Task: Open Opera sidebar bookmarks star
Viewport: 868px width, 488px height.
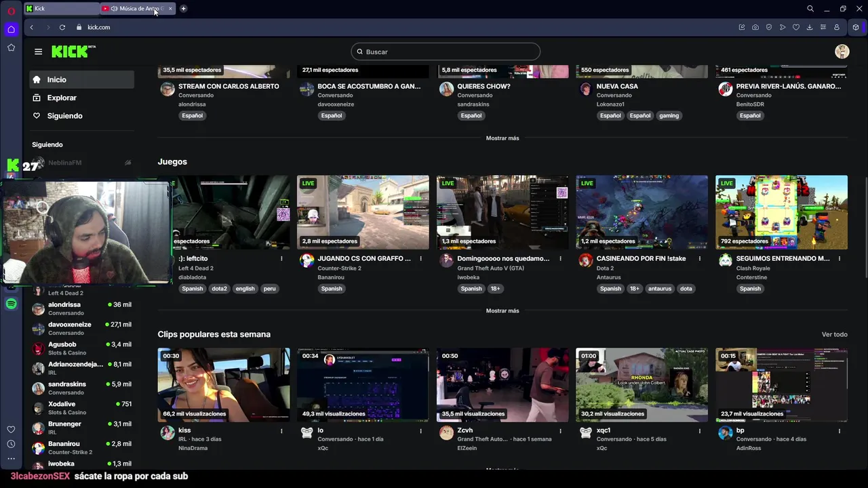Action: pos(11,47)
